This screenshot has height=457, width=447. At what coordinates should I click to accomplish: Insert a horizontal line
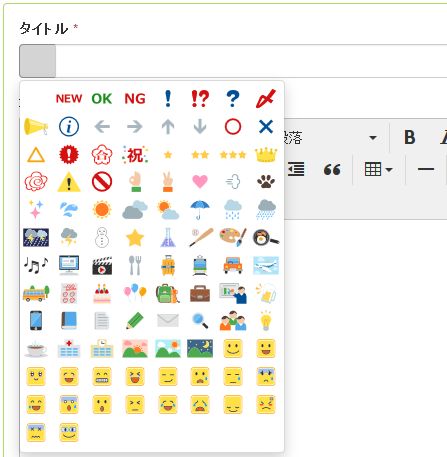tap(426, 170)
